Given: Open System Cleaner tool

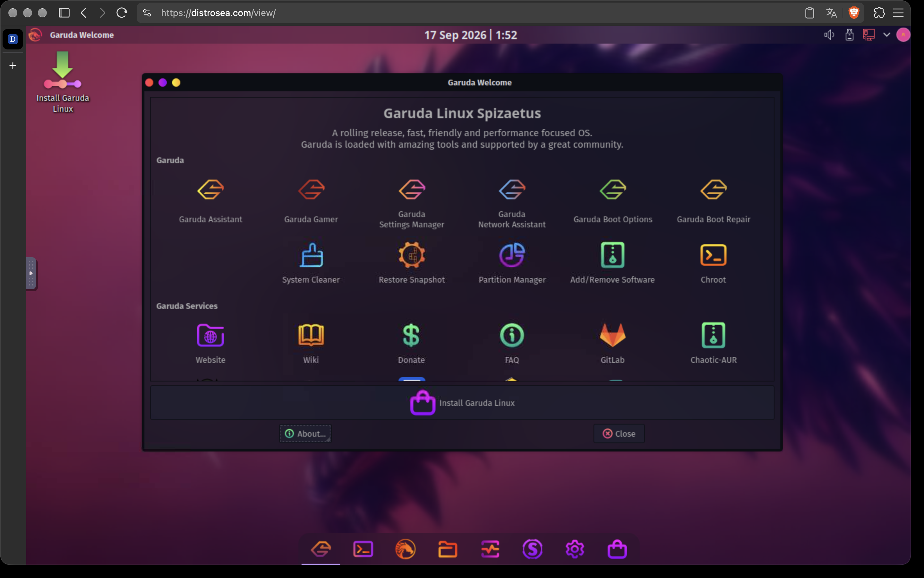Looking at the screenshot, I should point(311,263).
